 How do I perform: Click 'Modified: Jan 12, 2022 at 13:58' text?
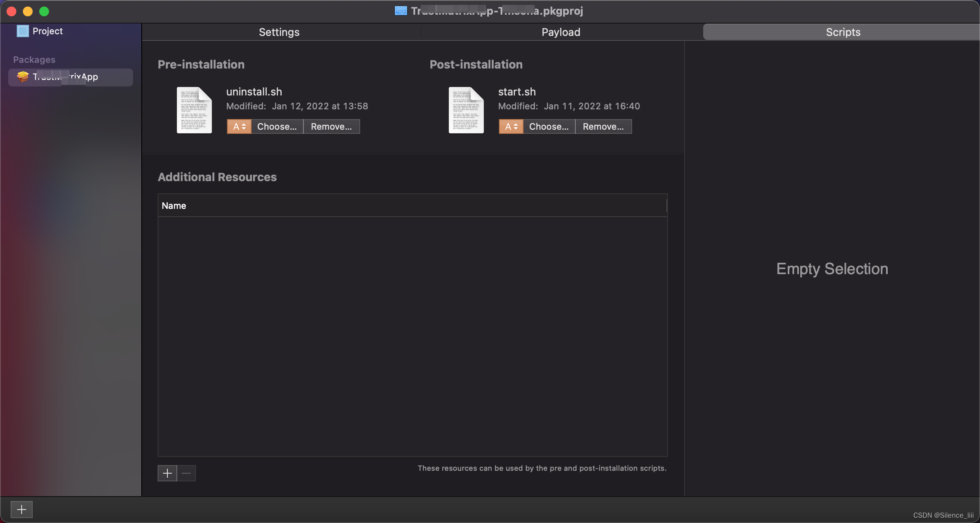point(297,106)
